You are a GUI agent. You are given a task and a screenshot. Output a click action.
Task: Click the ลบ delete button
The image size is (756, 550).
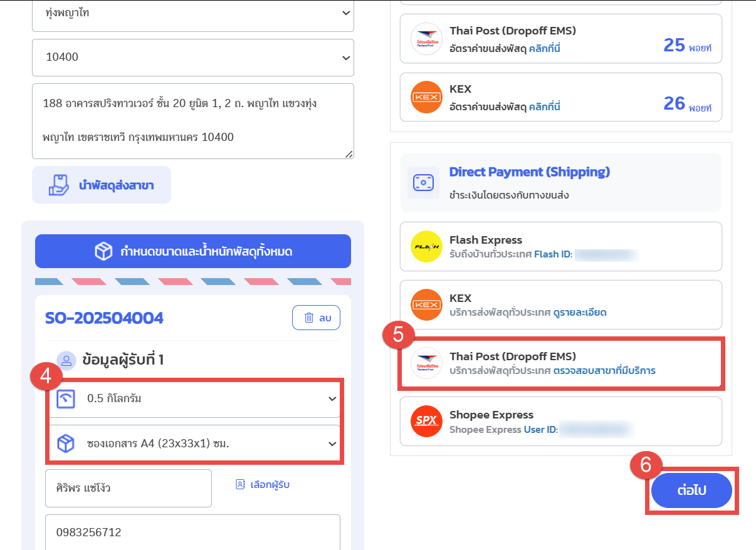tap(316, 318)
